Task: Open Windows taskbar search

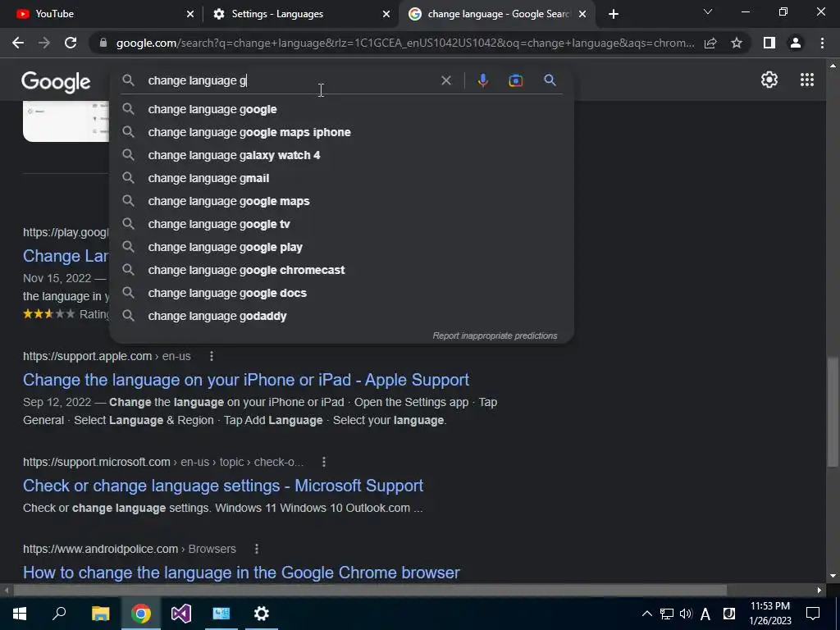Action: click(x=59, y=614)
